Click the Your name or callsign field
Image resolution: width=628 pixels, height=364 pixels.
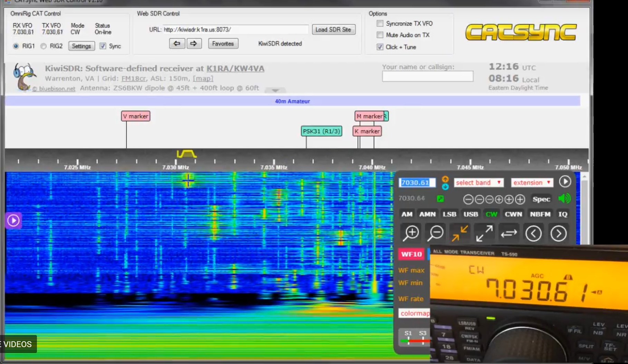[x=427, y=76]
